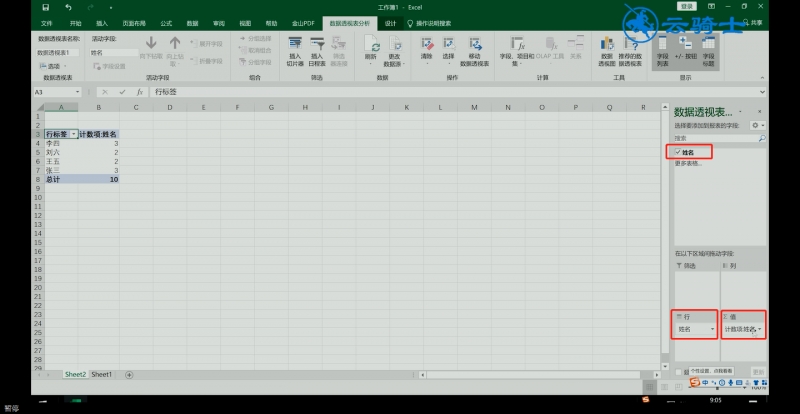This screenshot has width=800, height=414.
Task: Click the PivotTable name field 数据透视表1
Action: tap(57, 53)
